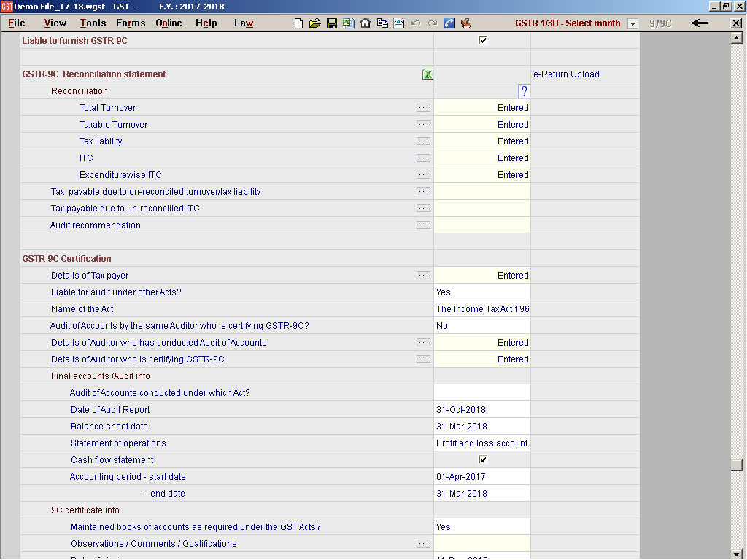Click the Excel export icon beside Reconciliation statement
Screen dimensions: 747x560
tap(427, 74)
